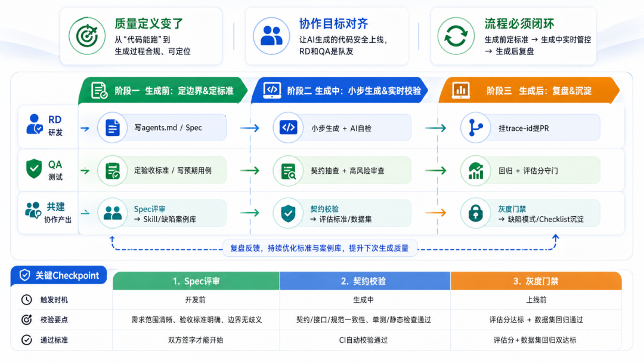The width and height of the screenshot is (644, 363).
Task: Click the 定验收标准 / 写预期用例 text
Action: [x=173, y=171]
